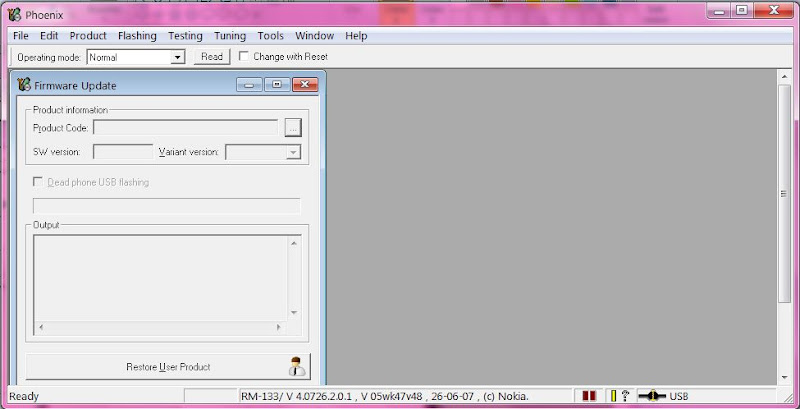Screen dimensions: 800x409
Task: Click the Firmware Update title icon
Action: pyautogui.click(x=24, y=85)
